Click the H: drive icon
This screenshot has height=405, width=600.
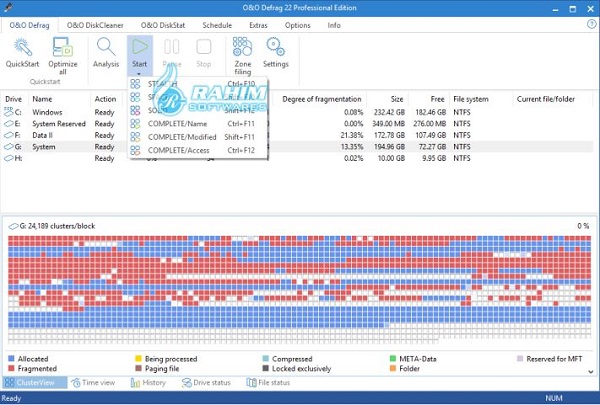click(x=8, y=158)
